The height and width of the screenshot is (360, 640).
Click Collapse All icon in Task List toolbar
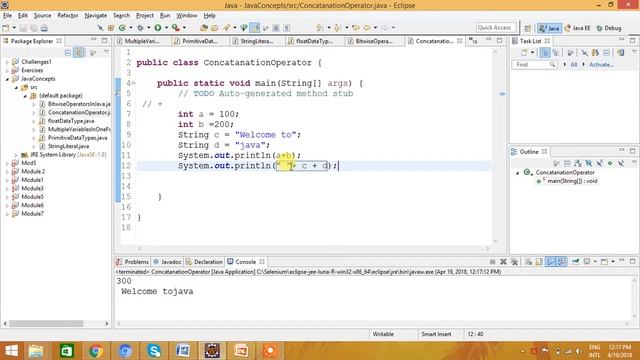tap(607, 53)
